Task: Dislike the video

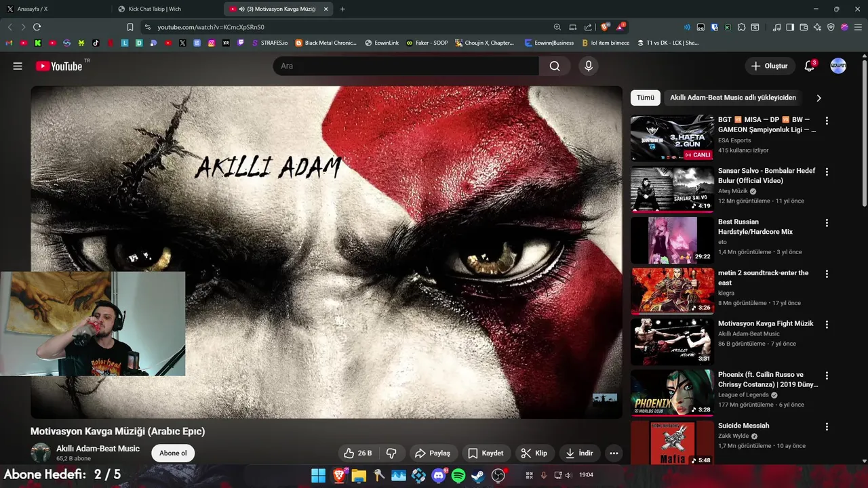Action: (391, 453)
